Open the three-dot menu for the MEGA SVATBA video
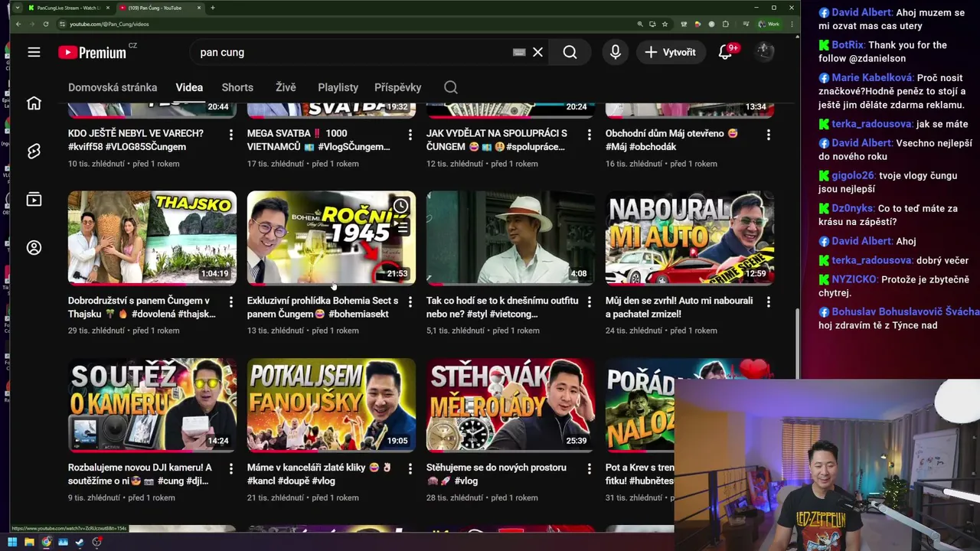The width and height of the screenshot is (980, 551). pyautogui.click(x=410, y=135)
